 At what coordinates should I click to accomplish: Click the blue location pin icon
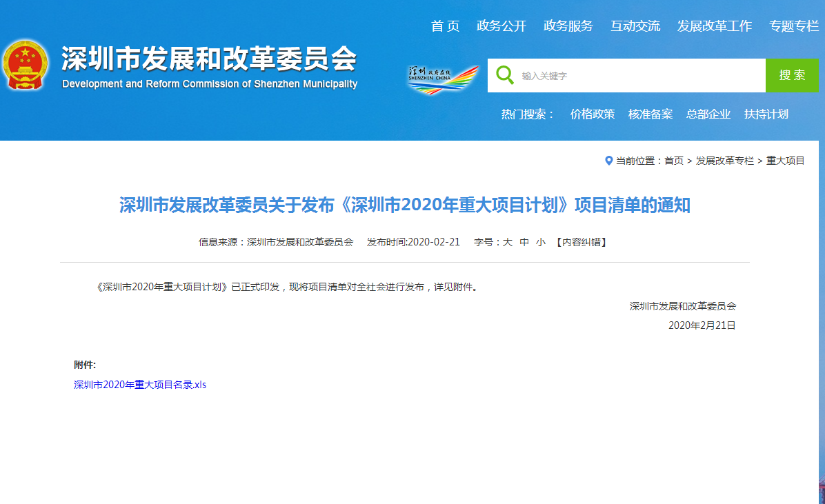(608, 161)
